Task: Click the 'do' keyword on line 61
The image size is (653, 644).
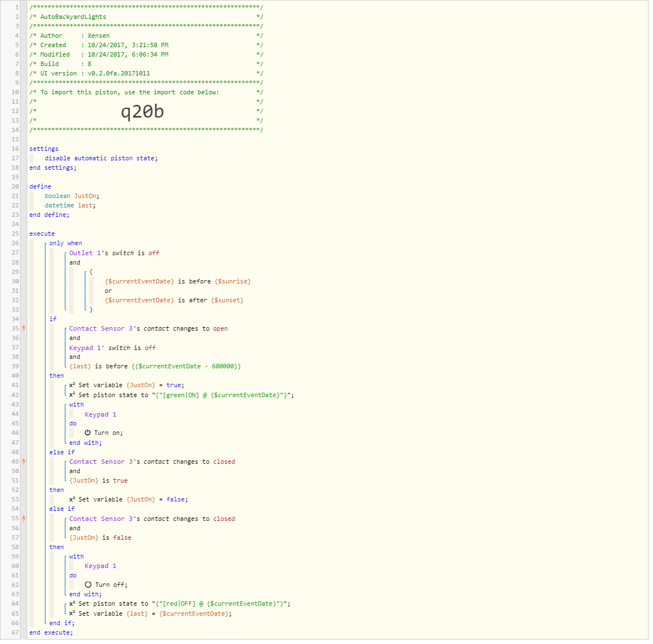Action: pyautogui.click(x=73, y=575)
